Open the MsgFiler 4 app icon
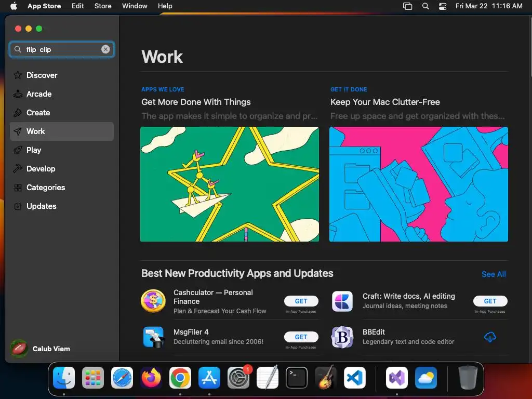Image resolution: width=532 pixels, height=399 pixels. tap(153, 337)
